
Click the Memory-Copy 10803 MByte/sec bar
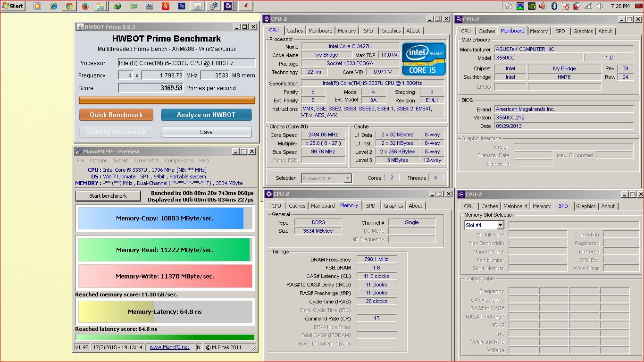(x=165, y=218)
